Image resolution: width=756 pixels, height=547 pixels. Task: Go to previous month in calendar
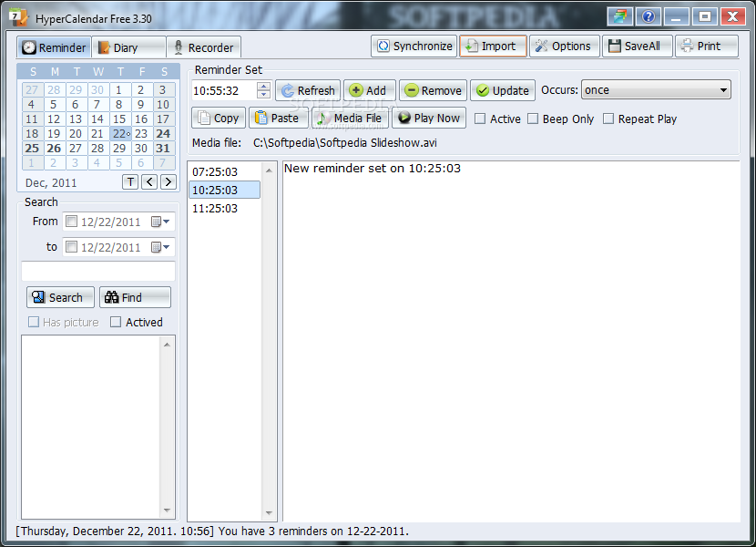tap(149, 182)
